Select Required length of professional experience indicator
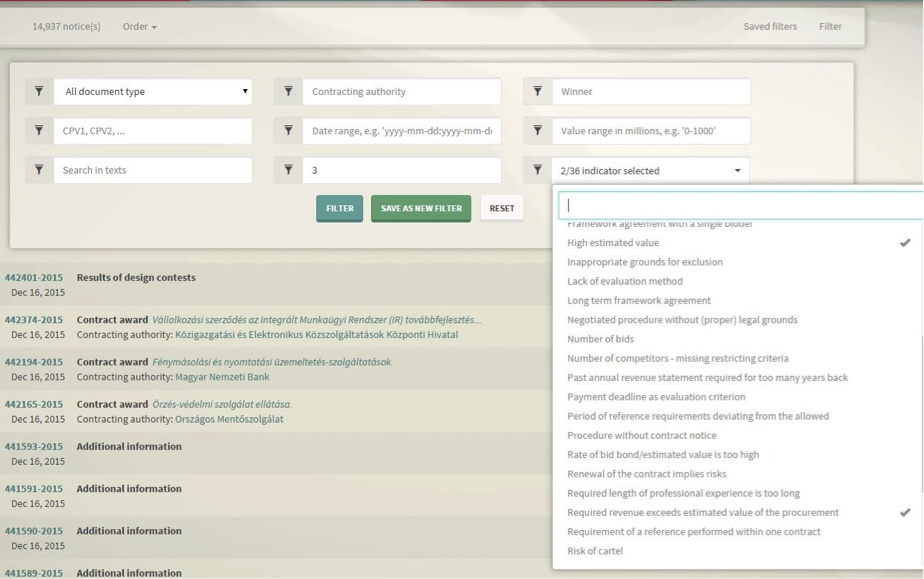924x579 pixels. click(x=738, y=493)
